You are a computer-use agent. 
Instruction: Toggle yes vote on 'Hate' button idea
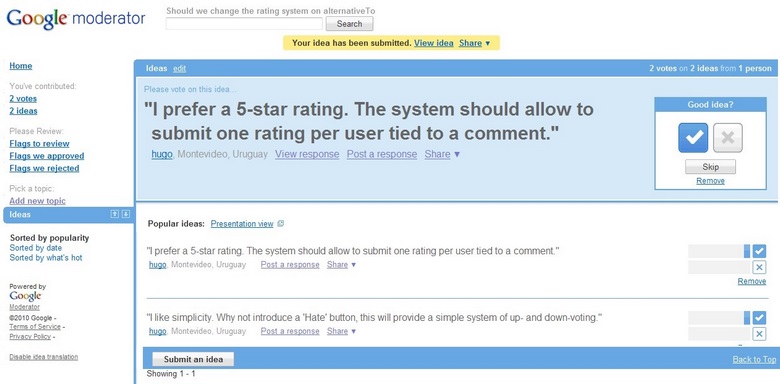coord(759,317)
